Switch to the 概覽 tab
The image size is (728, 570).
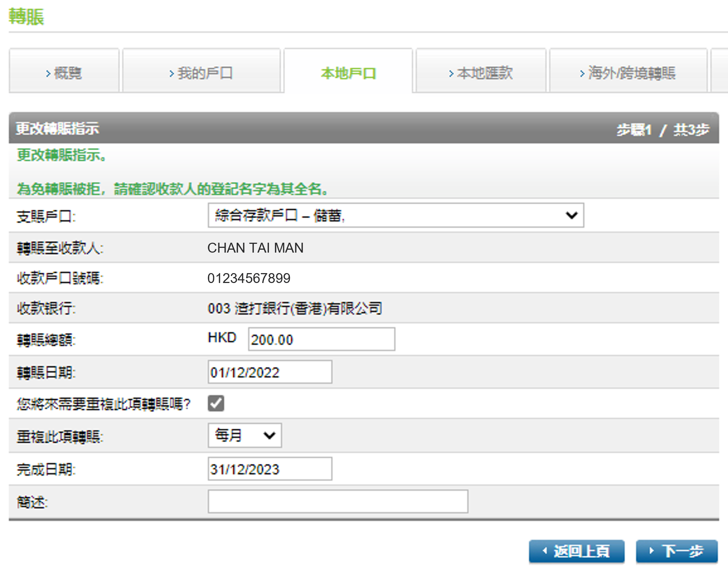[x=64, y=72]
